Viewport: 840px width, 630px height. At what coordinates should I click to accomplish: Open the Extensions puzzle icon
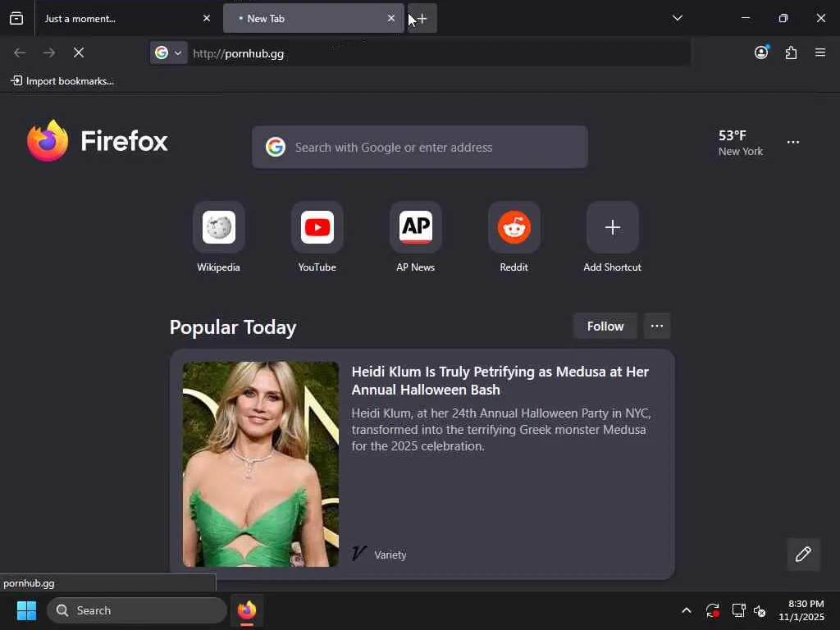792,52
